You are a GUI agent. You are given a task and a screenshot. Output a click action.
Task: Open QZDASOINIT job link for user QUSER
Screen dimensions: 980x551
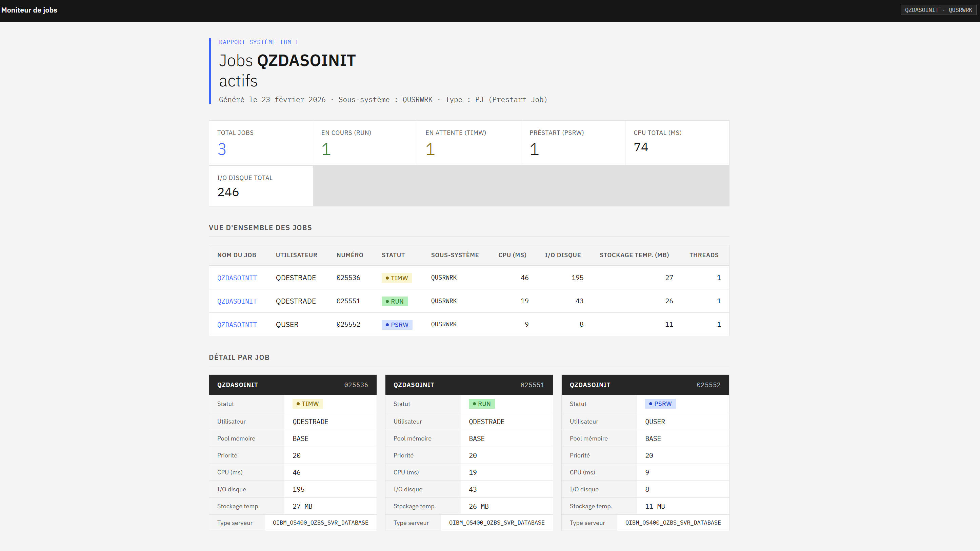tap(237, 325)
